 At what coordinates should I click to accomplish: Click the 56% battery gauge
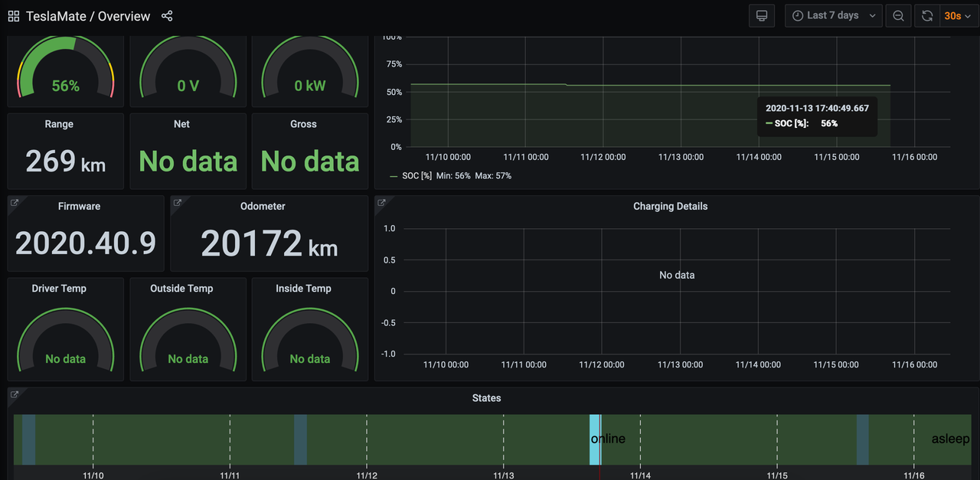(x=65, y=69)
